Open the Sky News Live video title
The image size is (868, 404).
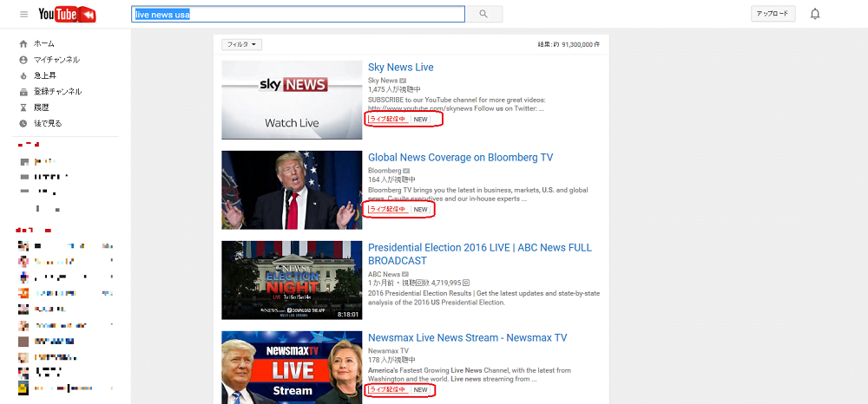tap(400, 68)
